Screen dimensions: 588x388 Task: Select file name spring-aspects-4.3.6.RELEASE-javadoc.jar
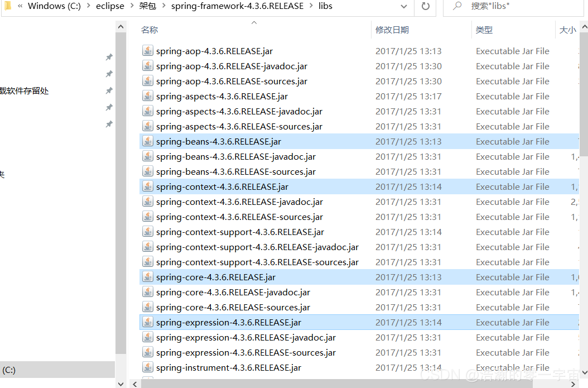tap(239, 112)
